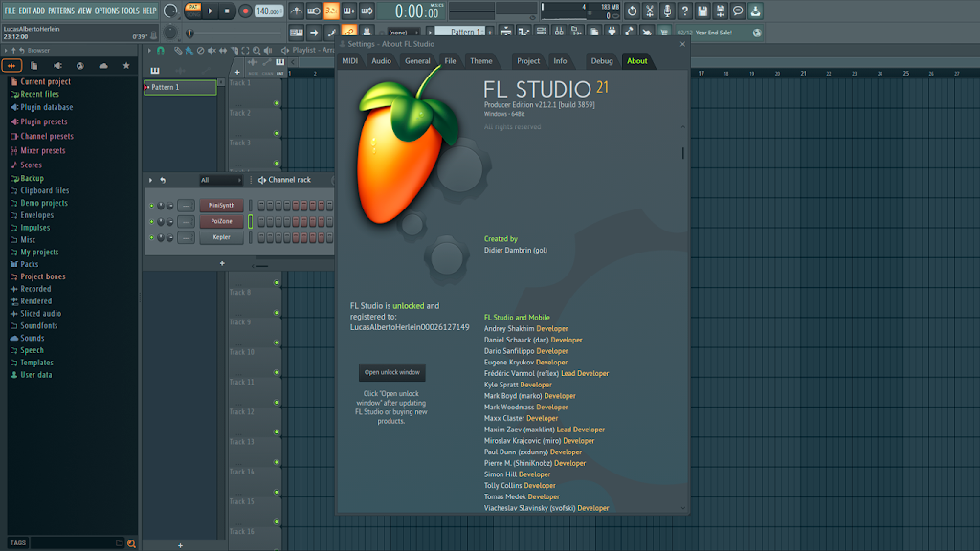Screen dimensions: 980x551
Task: Open the PATTERNS menu
Action: [61, 11]
